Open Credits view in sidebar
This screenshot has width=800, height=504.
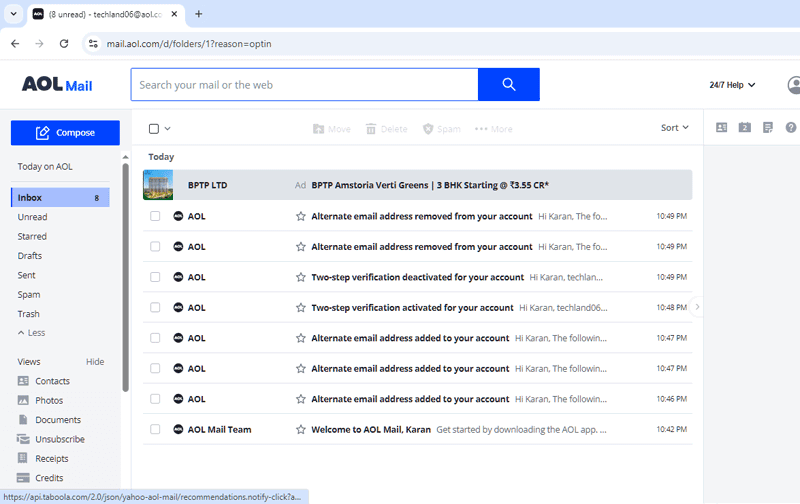[40, 478]
